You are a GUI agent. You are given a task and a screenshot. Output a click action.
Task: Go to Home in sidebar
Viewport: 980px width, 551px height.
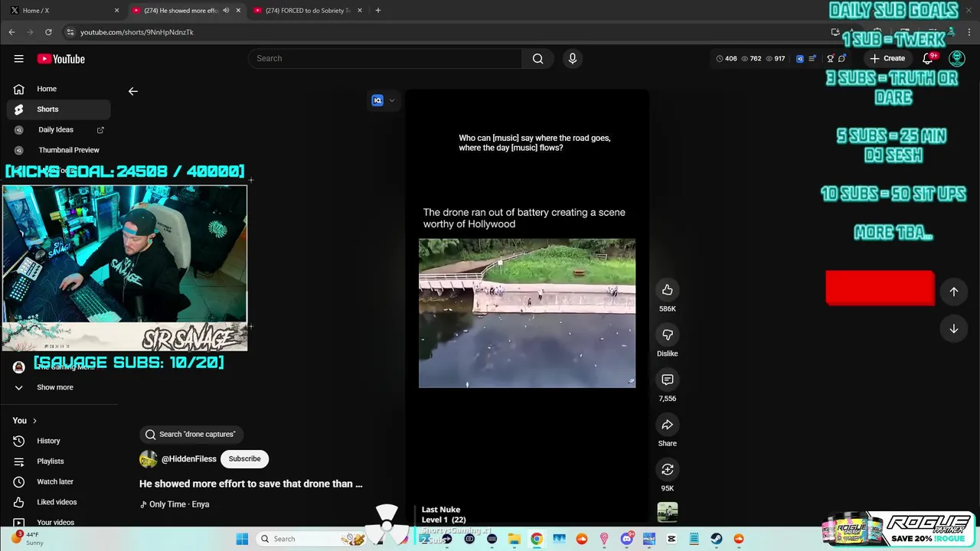(58, 89)
